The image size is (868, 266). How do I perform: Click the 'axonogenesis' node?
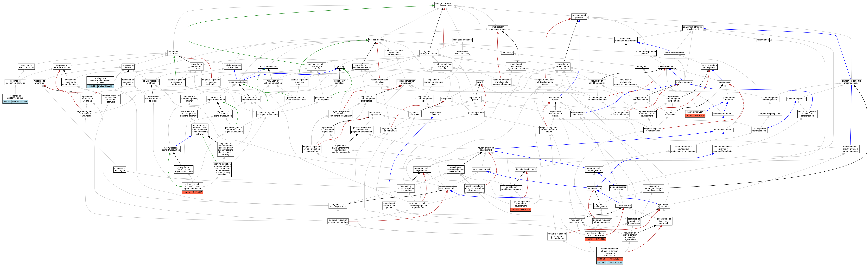pos(594,188)
